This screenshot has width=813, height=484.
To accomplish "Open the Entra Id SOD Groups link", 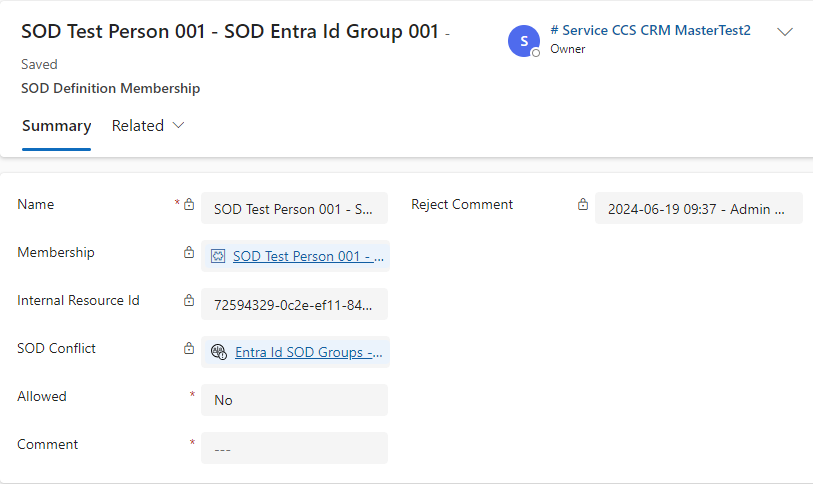I will (309, 352).
